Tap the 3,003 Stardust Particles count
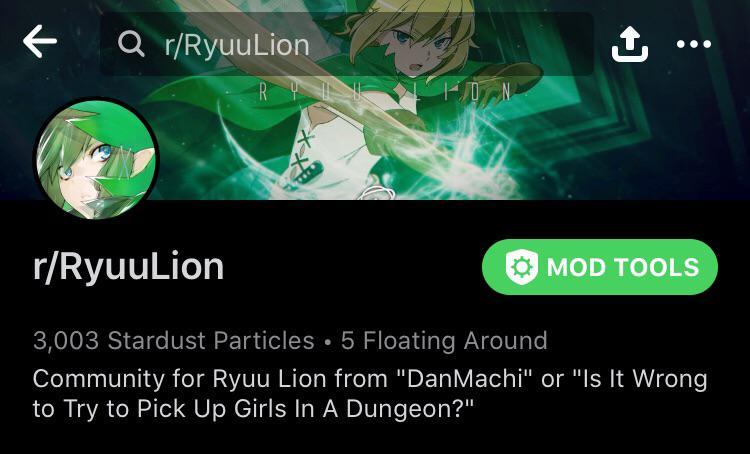Screen dimensions: 750x454 pos(174,341)
